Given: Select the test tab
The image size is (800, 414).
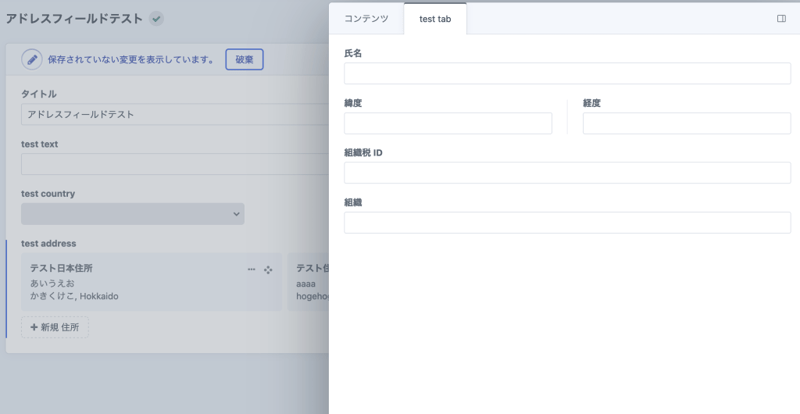Looking at the screenshot, I should (435, 19).
